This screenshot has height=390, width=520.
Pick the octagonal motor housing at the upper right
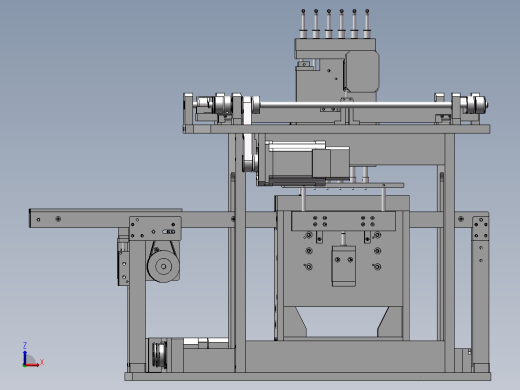coord(362,71)
